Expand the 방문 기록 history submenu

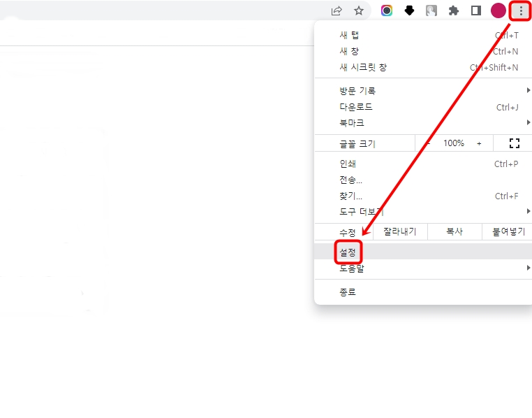(423, 91)
